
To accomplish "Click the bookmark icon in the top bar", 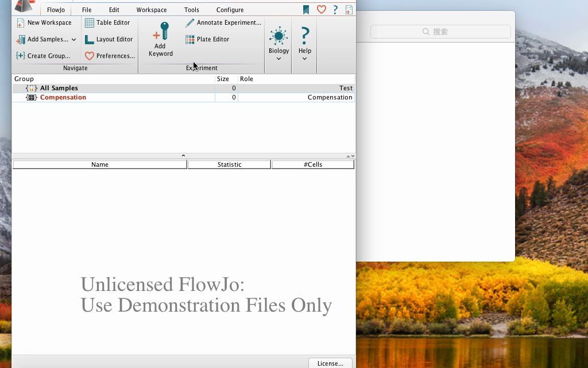I will (x=307, y=9).
